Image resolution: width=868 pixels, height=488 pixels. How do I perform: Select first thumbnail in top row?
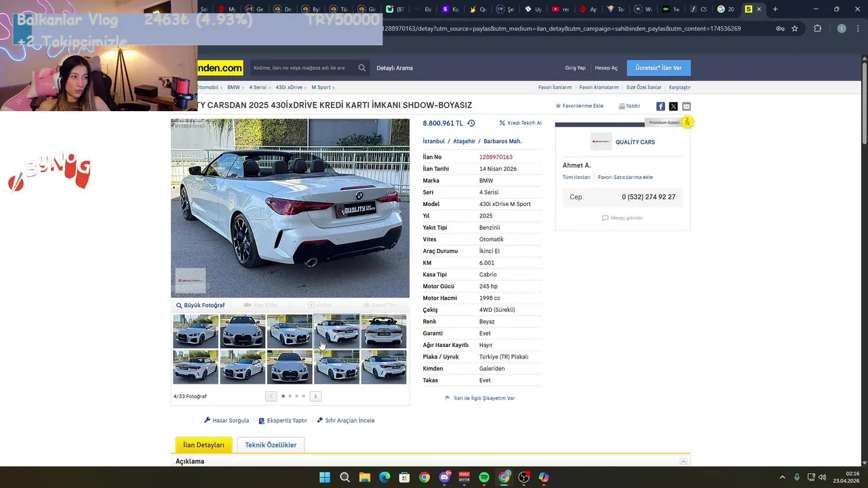coord(196,331)
